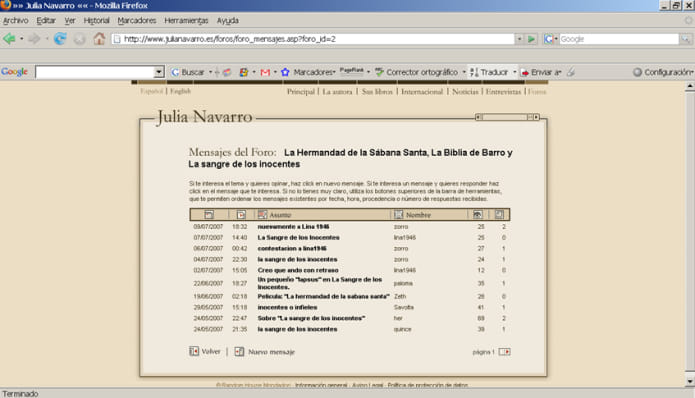Sort by replies count column icon
695x398 pixels.
499,215
